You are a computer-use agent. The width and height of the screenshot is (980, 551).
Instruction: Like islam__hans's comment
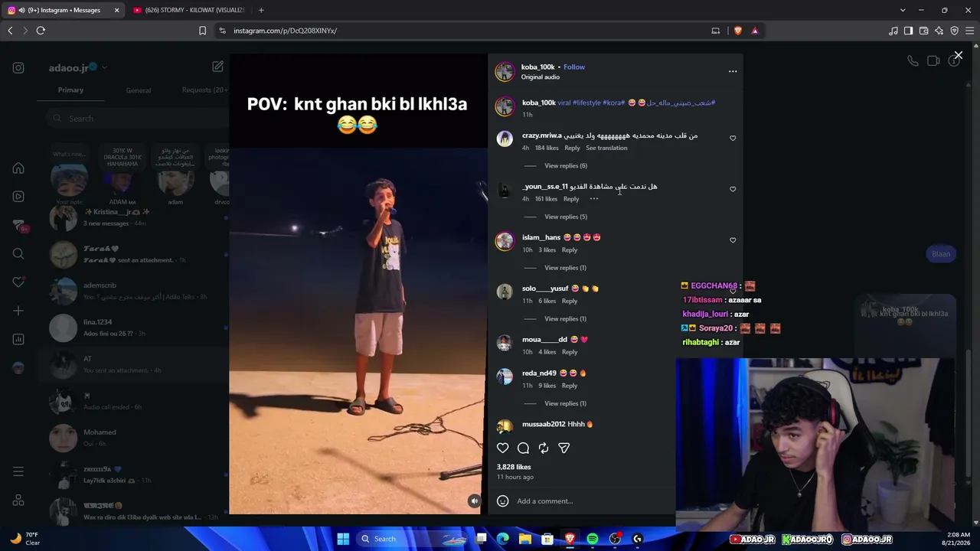click(x=733, y=240)
